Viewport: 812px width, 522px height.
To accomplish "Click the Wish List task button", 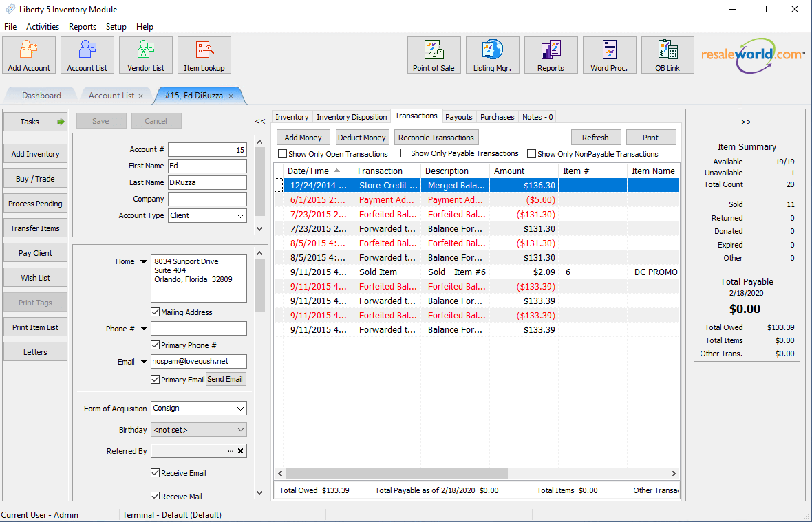I will pyautogui.click(x=35, y=278).
